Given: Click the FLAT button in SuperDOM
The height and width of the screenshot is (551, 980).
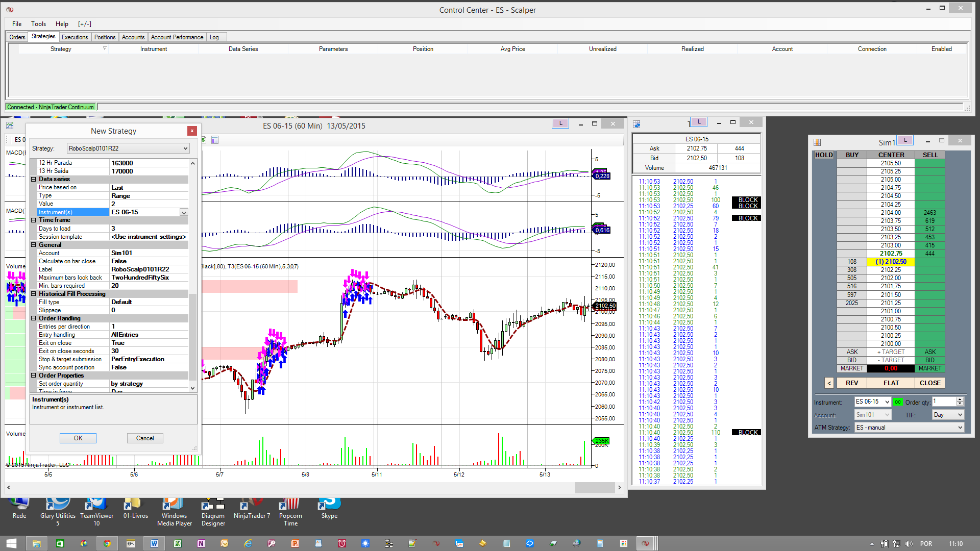Looking at the screenshot, I should (x=891, y=383).
